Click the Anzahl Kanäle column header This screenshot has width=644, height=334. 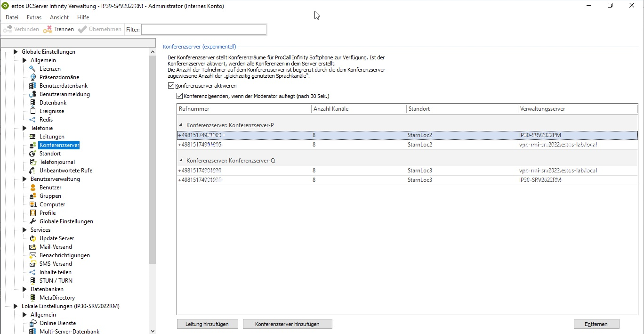[359, 109]
